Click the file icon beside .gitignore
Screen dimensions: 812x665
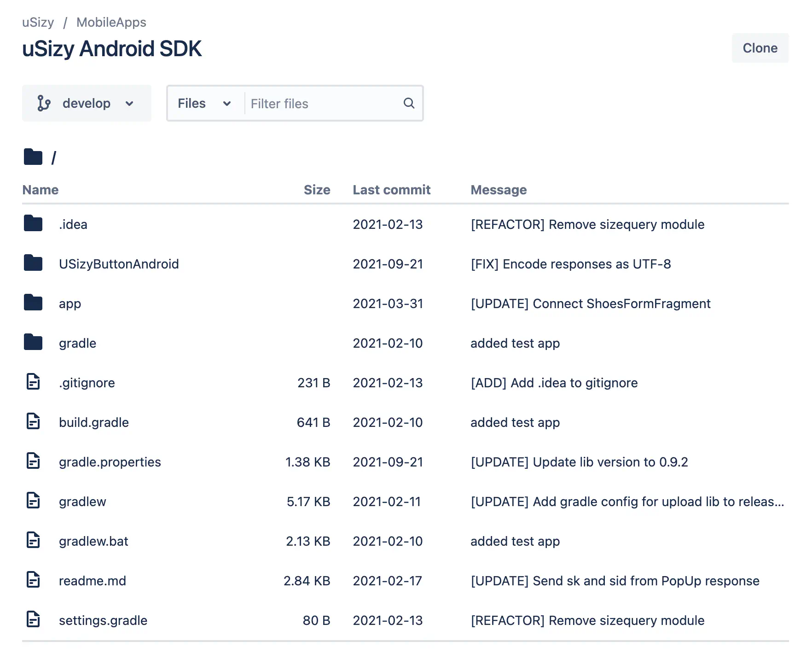coord(33,382)
